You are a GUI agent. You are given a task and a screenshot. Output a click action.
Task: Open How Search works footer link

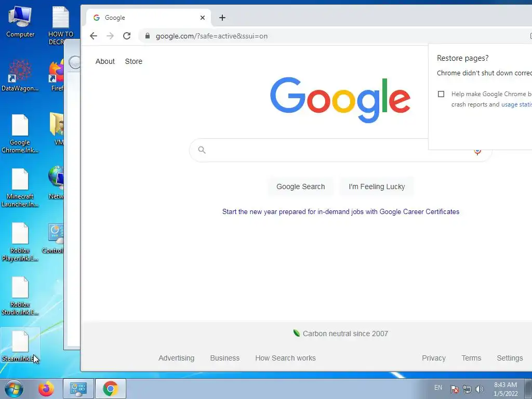(x=285, y=358)
